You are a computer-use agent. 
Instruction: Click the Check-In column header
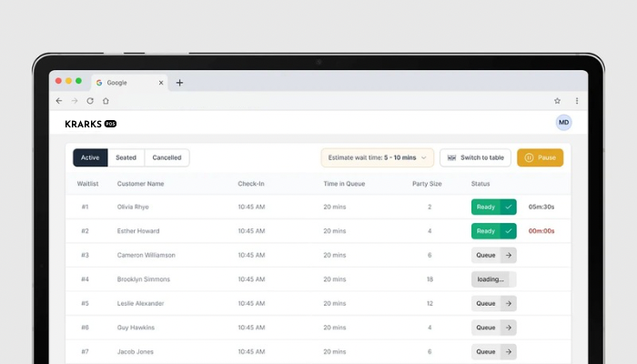[251, 184]
